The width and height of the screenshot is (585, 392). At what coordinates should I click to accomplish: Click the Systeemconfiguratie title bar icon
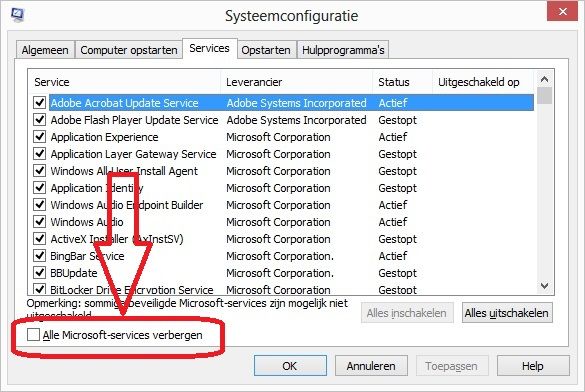[17, 15]
